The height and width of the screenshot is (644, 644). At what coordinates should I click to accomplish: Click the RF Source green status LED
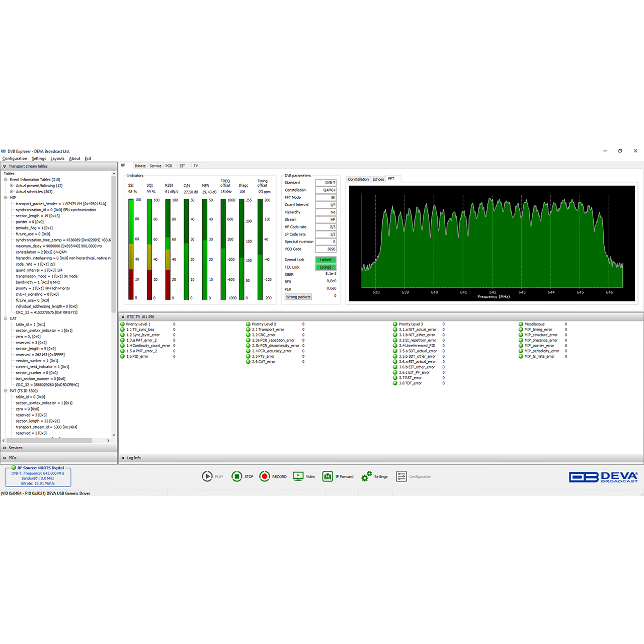[x=14, y=468]
